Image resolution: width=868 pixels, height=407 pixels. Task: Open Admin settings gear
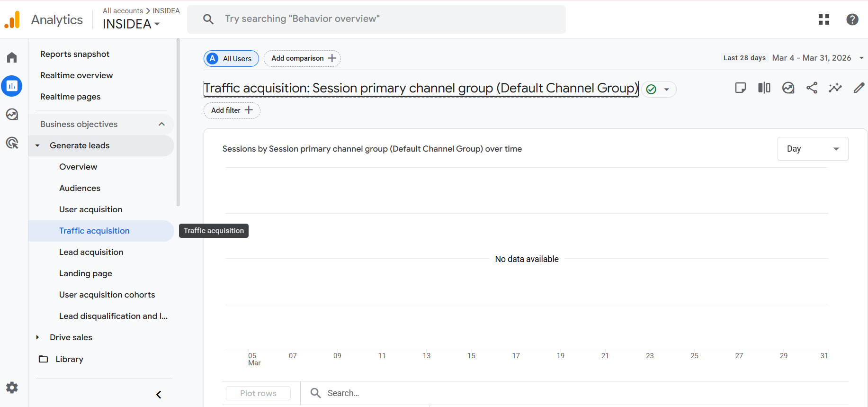tap(12, 388)
